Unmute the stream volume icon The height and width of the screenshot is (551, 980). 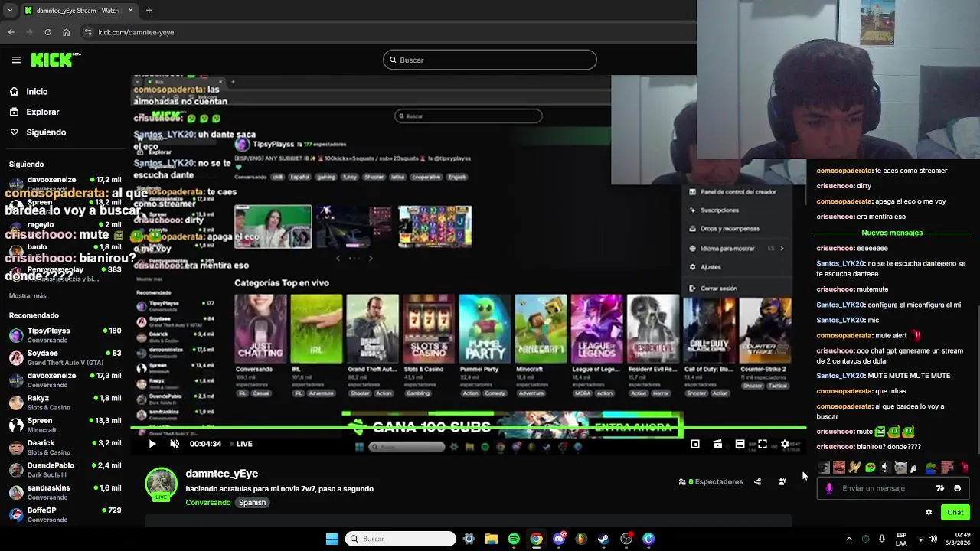click(175, 444)
